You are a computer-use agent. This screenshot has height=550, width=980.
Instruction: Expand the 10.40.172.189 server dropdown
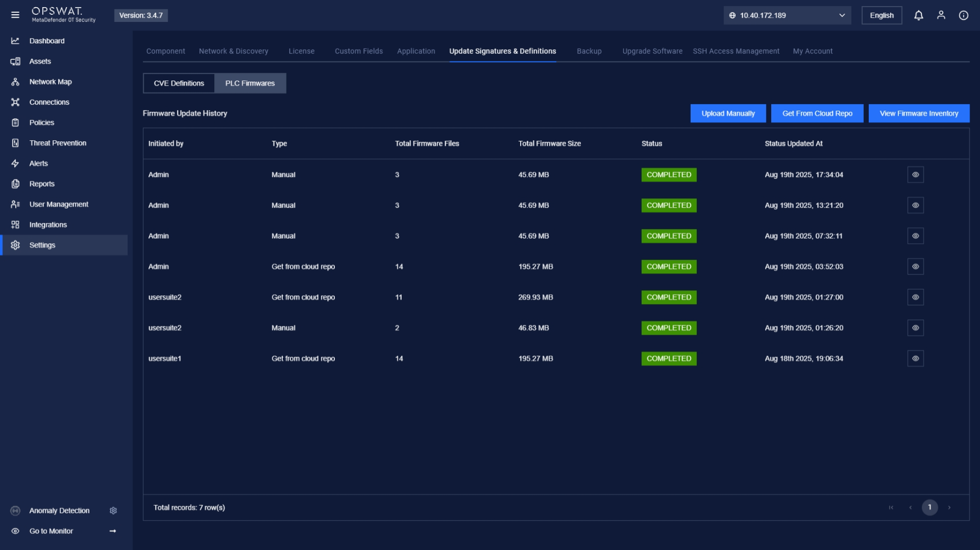(x=787, y=15)
